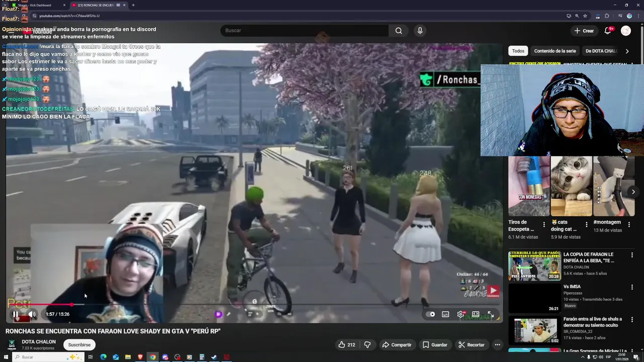Click the install app icon in address bar
Screen dimensions: 644x362
click(569, 16)
